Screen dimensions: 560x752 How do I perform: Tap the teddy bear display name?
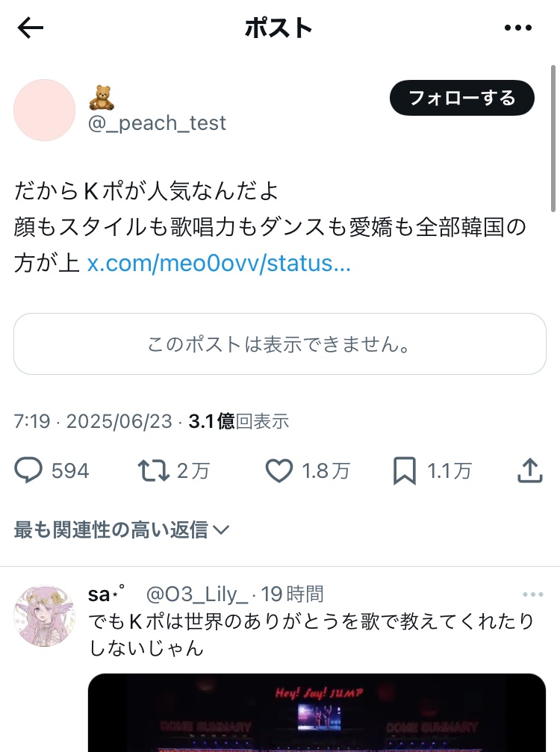coord(101,96)
